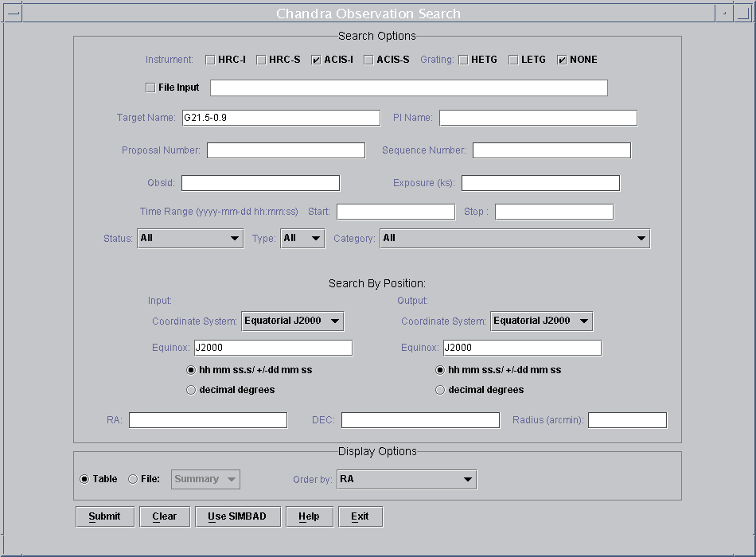Check the HRC-I instrument checkbox
Screen dimensions: 756x557
tap(210, 60)
